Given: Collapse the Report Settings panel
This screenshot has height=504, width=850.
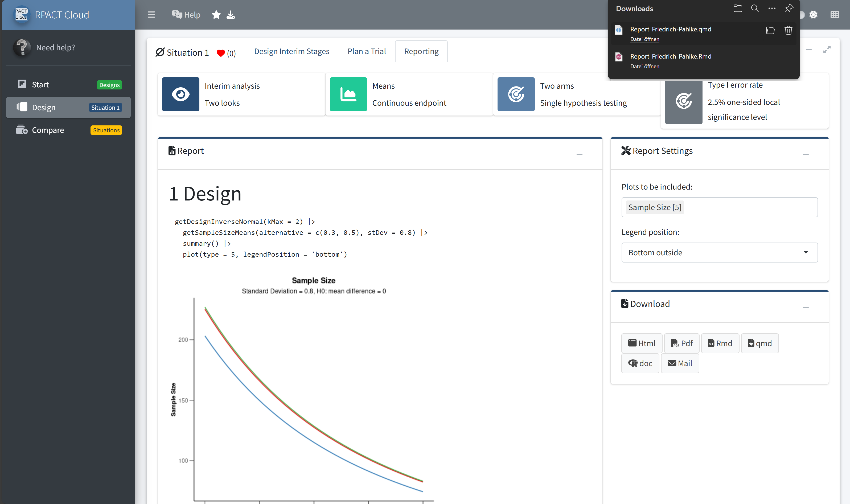Looking at the screenshot, I should [806, 154].
